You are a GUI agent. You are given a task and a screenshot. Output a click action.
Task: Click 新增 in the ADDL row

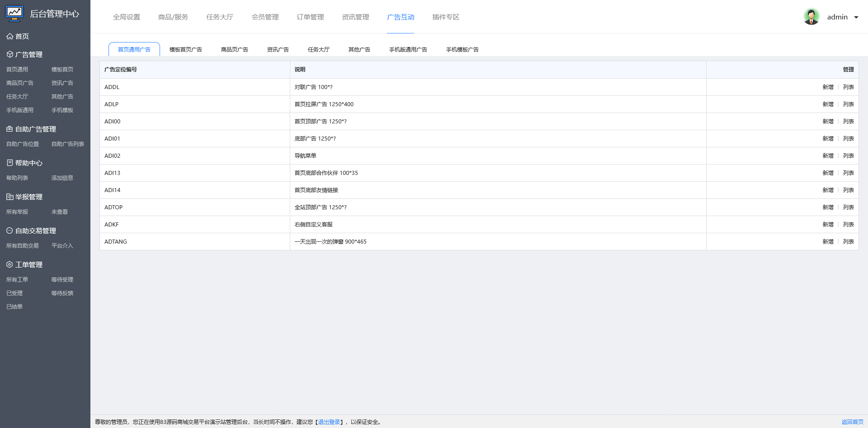pyautogui.click(x=828, y=87)
